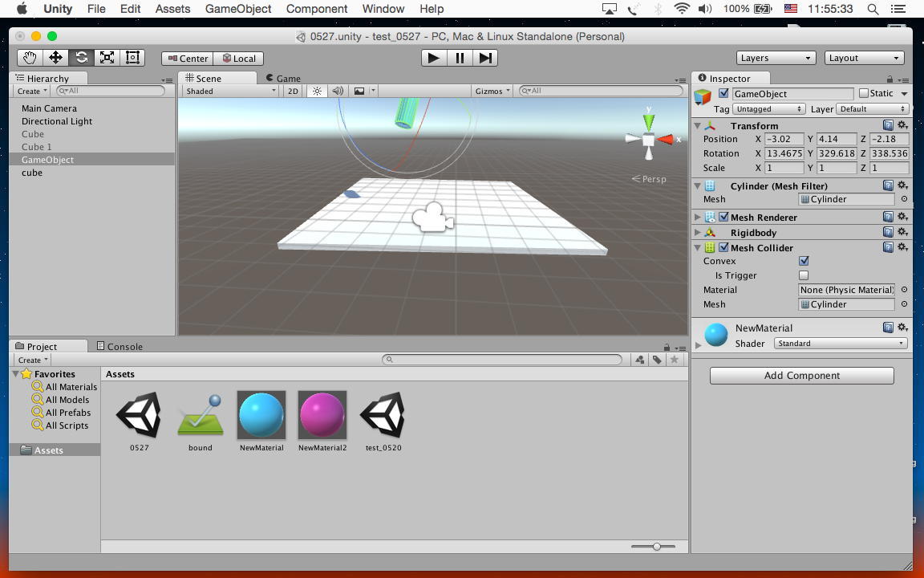Switch to the Console tab

[120, 346]
